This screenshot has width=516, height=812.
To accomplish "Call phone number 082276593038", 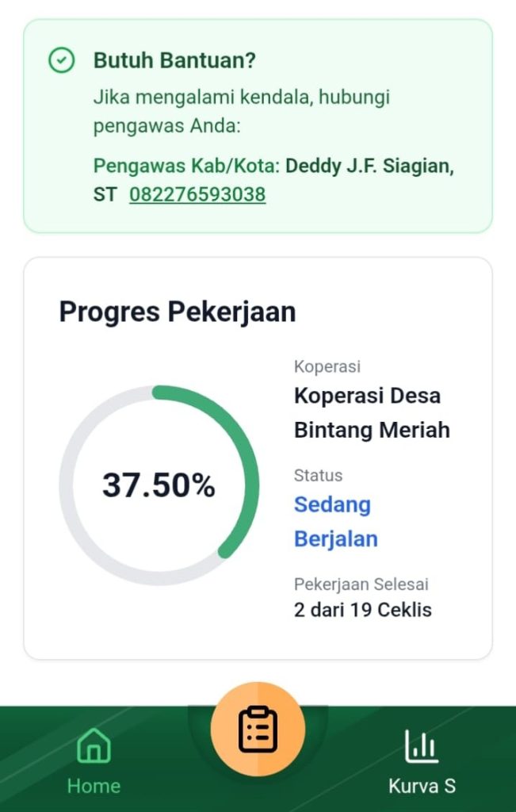I will coord(197,194).
